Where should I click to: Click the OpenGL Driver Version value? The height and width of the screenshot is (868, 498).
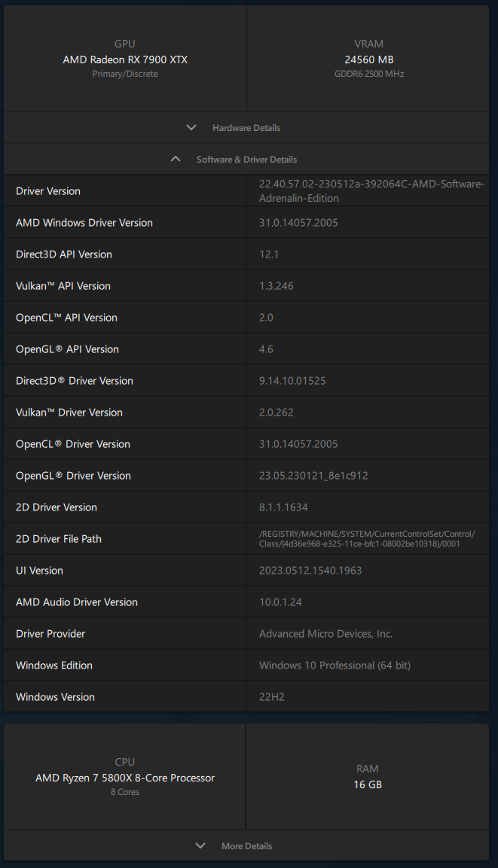[x=313, y=476]
